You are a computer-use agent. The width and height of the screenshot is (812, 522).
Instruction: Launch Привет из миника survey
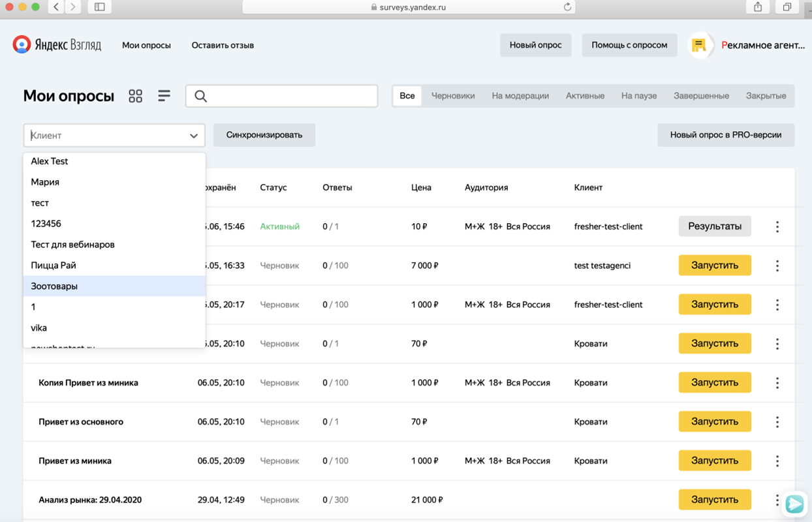715,461
